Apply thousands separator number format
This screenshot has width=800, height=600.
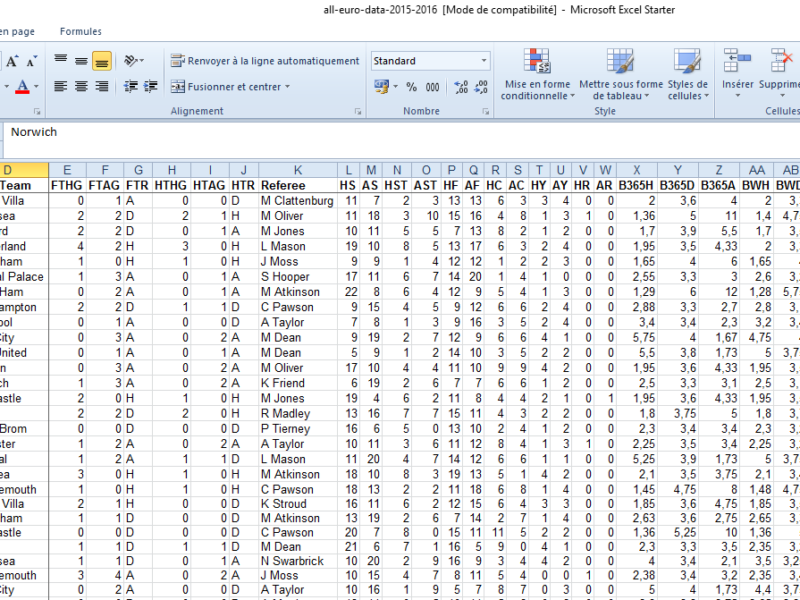click(432, 87)
